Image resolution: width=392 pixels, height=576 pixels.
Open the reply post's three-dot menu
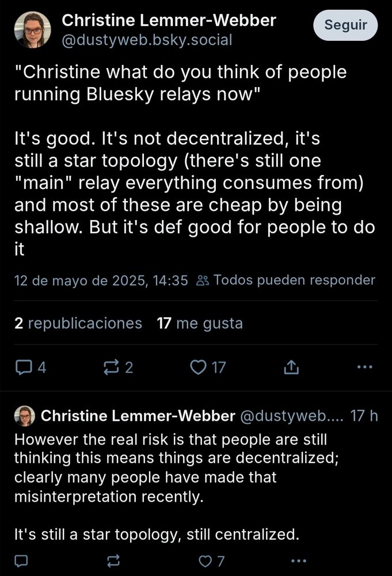click(299, 560)
